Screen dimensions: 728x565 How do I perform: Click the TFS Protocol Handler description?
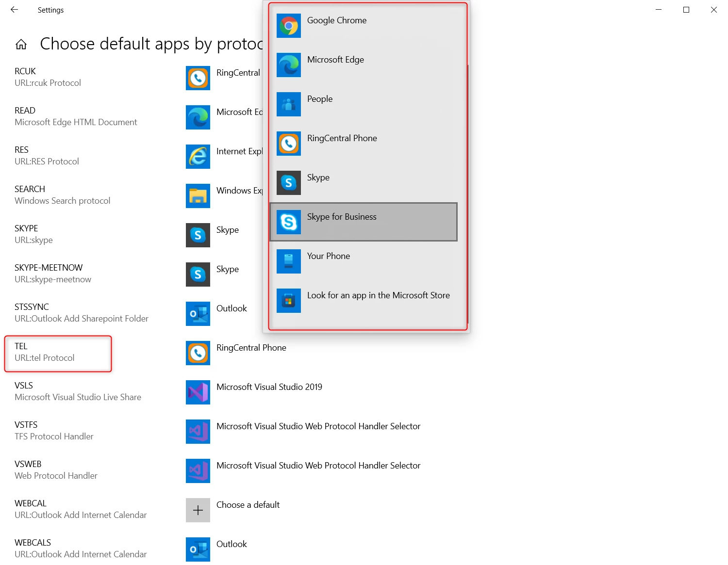click(54, 436)
